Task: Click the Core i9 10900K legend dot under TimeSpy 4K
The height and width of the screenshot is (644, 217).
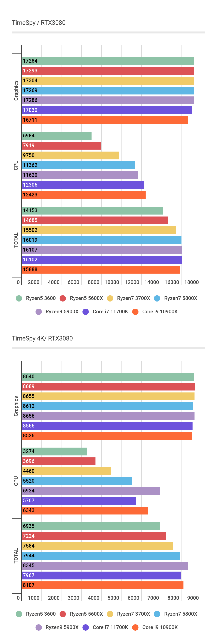Action: 135,627
